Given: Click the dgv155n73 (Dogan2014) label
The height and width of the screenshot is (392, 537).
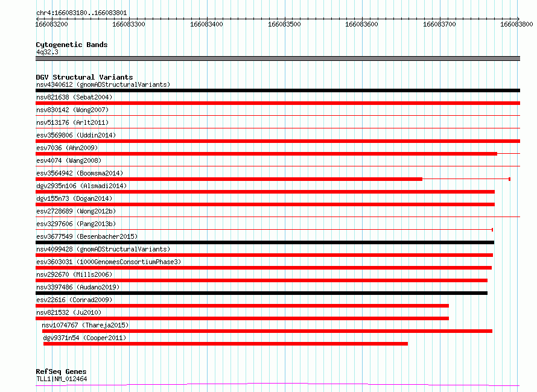Looking at the screenshot, I should (74, 198).
